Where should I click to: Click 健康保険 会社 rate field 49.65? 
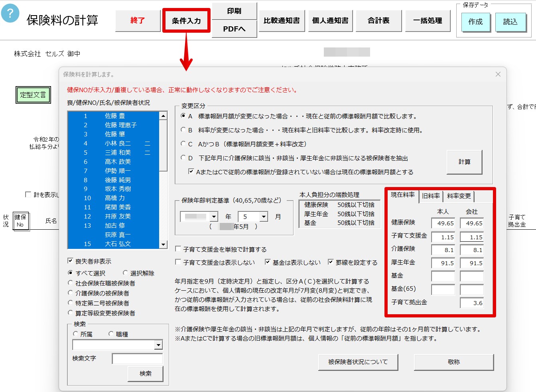click(472, 223)
